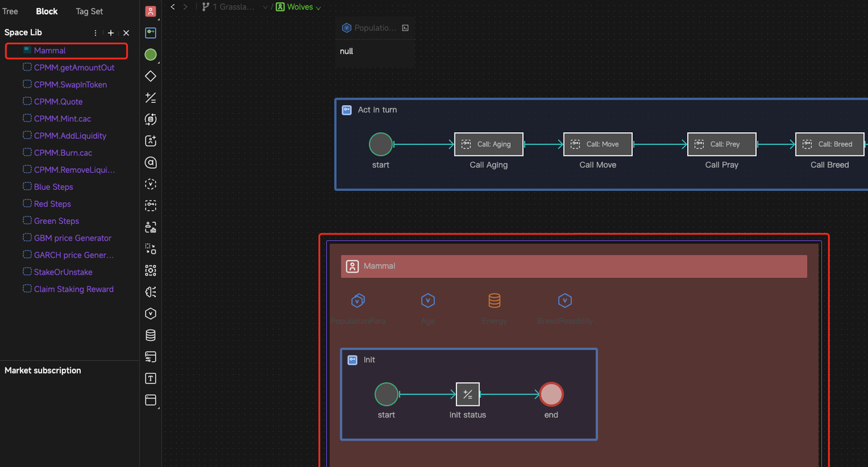Click the plus icon in Space Lib header
868x467 pixels.
tap(111, 33)
